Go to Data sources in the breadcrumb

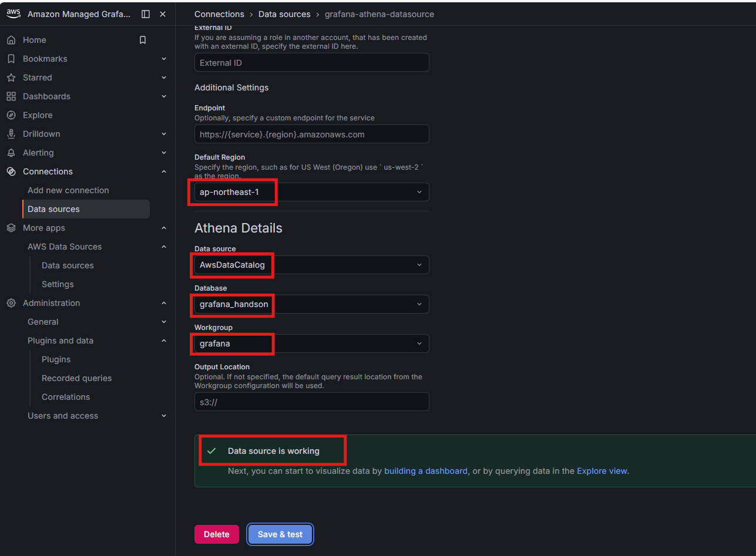[284, 14]
